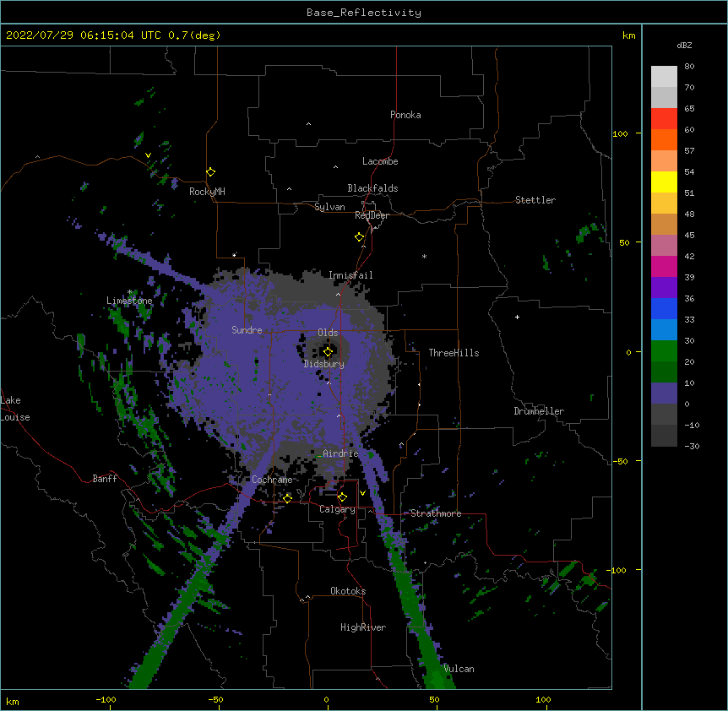Pick the red 65 dBZ legend swatch

coord(664,118)
